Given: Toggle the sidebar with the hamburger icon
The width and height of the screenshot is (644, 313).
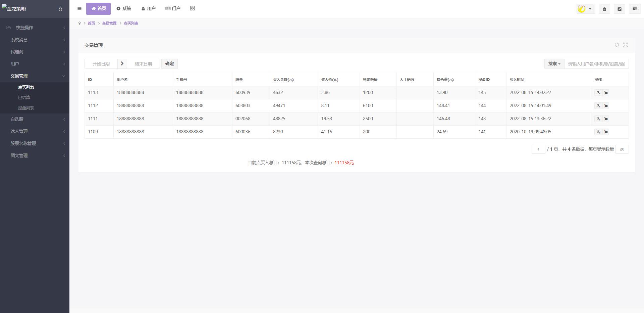Looking at the screenshot, I should pos(79,9).
